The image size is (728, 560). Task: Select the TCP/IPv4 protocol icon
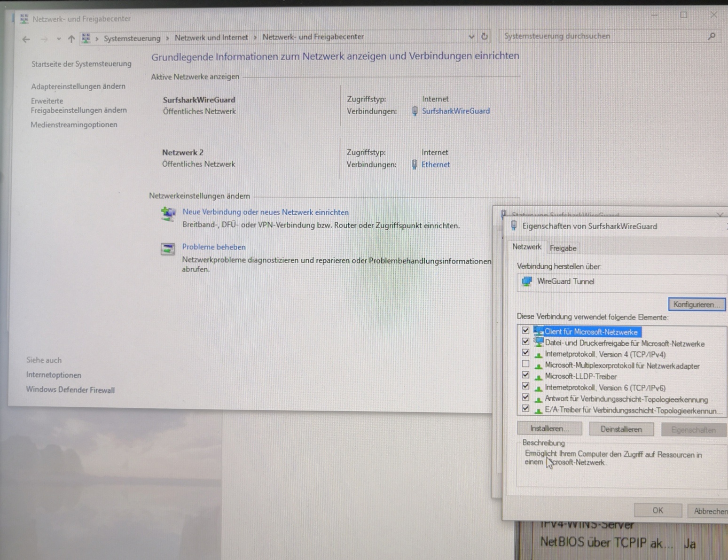click(x=539, y=354)
